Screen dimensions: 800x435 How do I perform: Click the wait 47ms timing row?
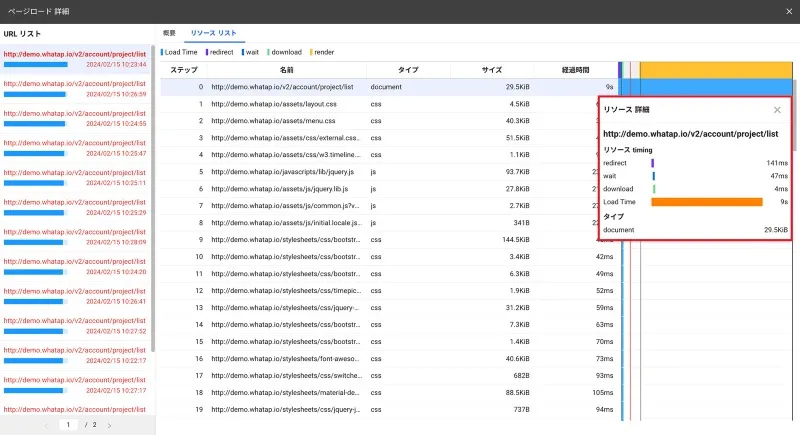pos(695,176)
